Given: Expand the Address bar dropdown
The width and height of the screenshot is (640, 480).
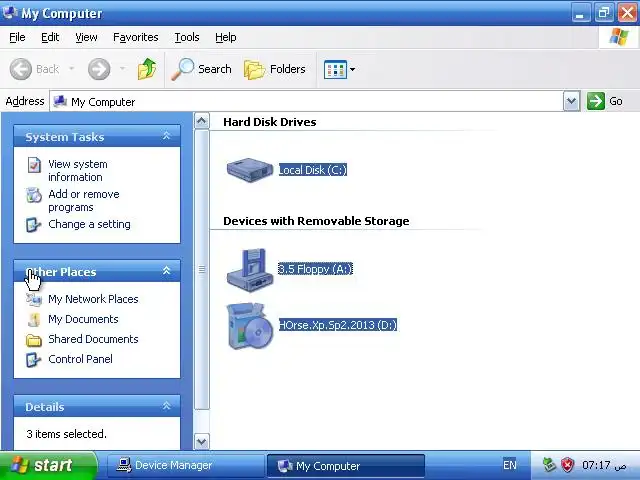Looking at the screenshot, I should pyautogui.click(x=571, y=101).
